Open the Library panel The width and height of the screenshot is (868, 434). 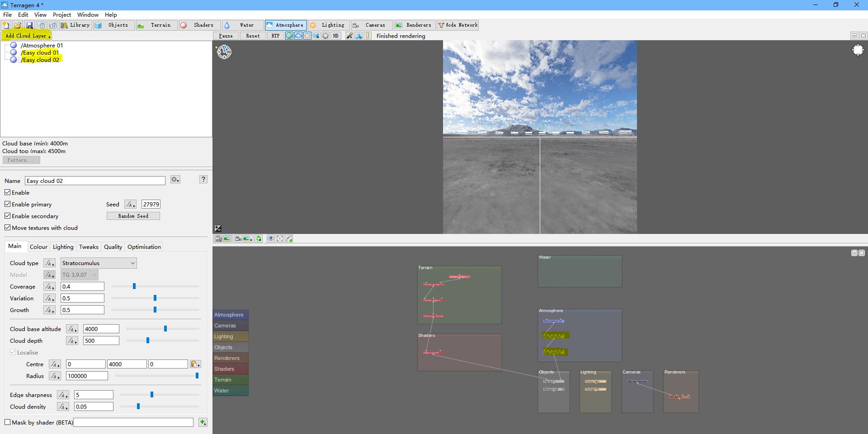click(x=75, y=25)
